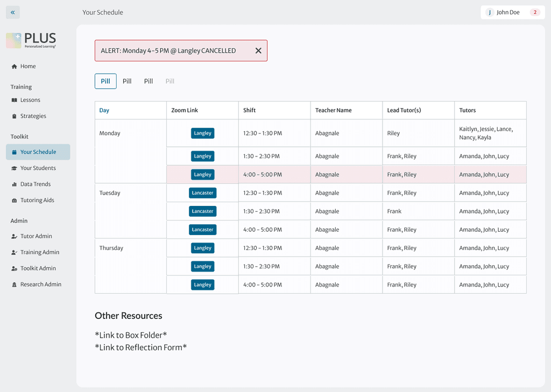The image size is (551, 392).
Task: Open Lancaster Zoom link for Tuesday 12:30 shift
Action: tap(202, 193)
